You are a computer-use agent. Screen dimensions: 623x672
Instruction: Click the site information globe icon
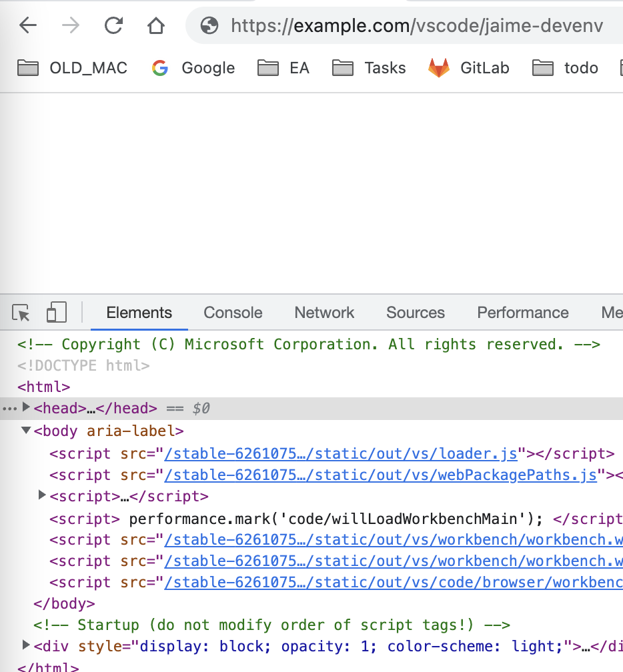click(209, 25)
